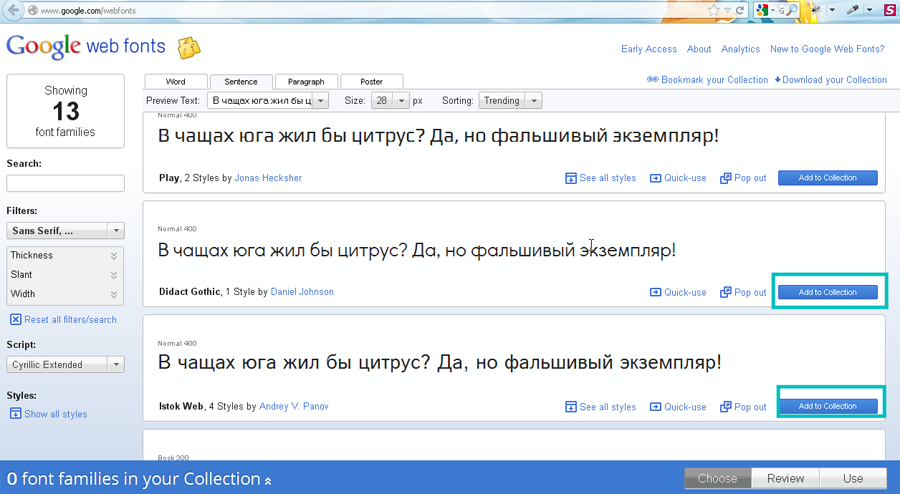
Task: Open the Analytics link
Action: [740, 49]
